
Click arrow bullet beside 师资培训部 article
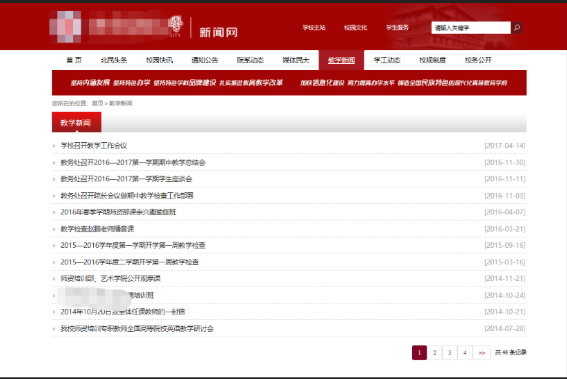tap(54, 279)
